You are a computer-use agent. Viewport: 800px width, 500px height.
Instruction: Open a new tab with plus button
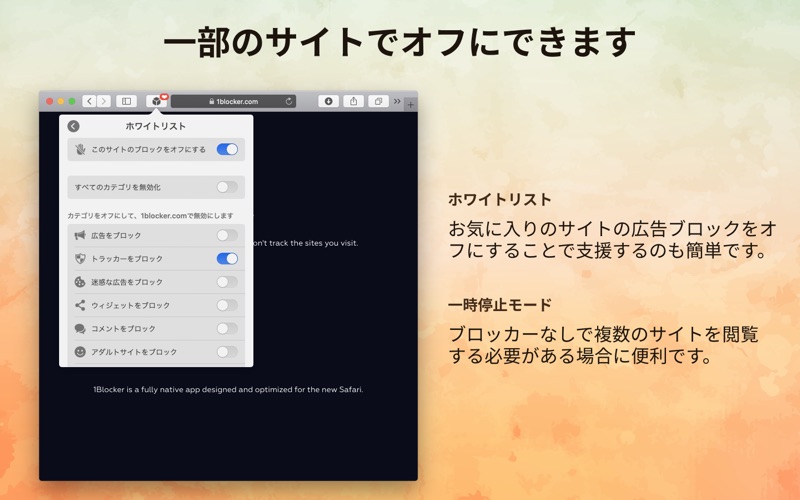click(x=411, y=105)
